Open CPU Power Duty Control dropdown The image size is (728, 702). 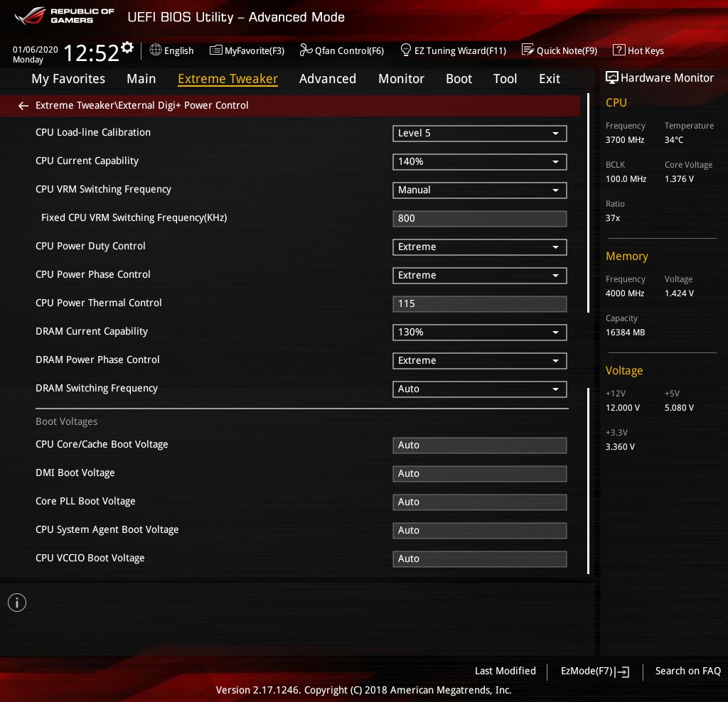coord(480,247)
